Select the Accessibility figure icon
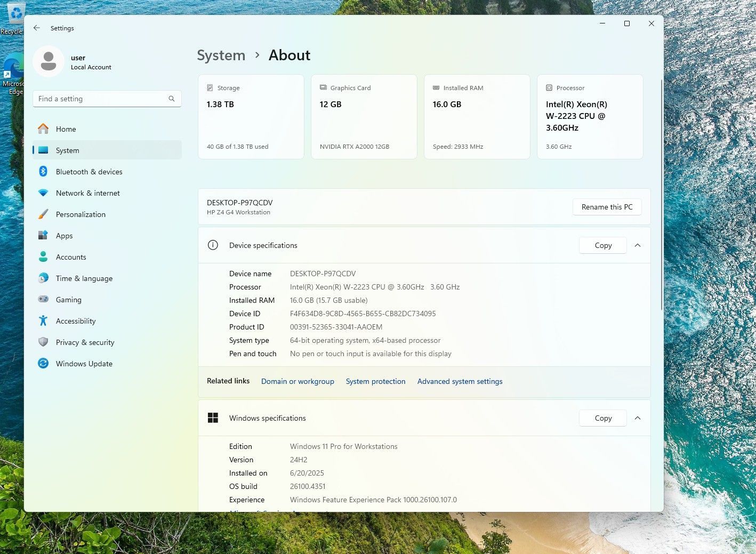This screenshot has width=756, height=554. point(43,321)
